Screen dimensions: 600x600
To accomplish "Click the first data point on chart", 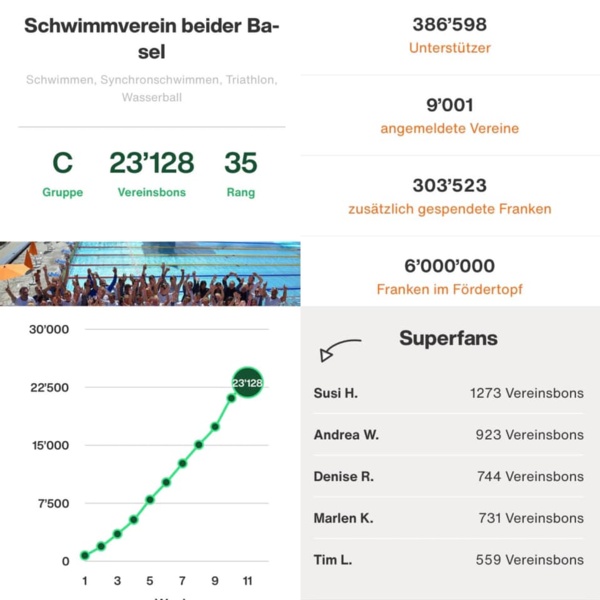I will tap(85, 555).
